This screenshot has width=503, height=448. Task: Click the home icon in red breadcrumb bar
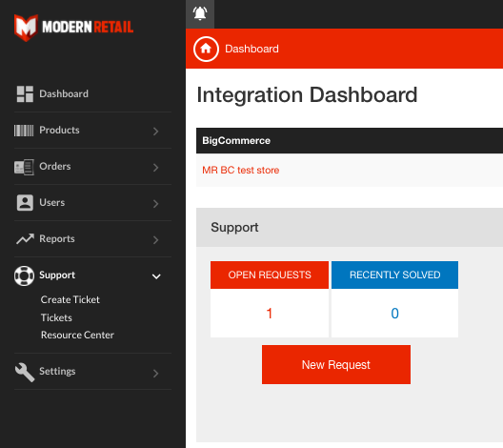(206, 49)
